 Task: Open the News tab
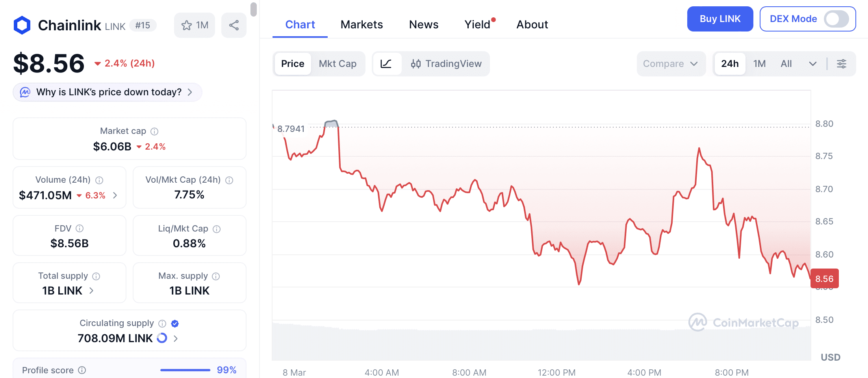(424, 24)
